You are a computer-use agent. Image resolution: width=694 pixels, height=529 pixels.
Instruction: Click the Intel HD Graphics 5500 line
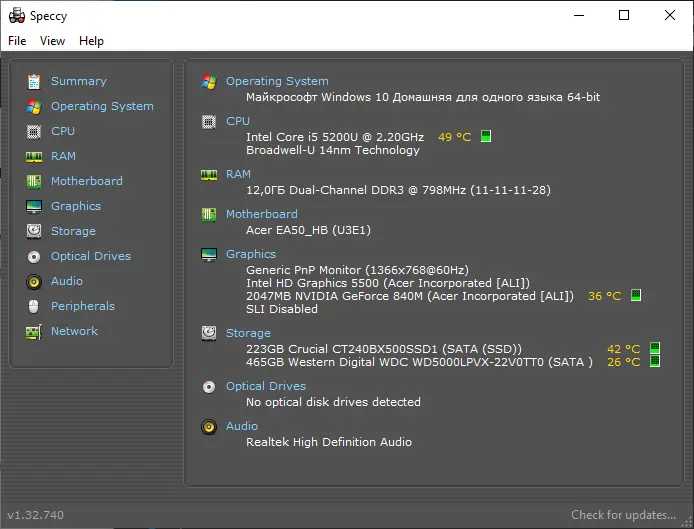pyautogui.click(x=388, y=283)
